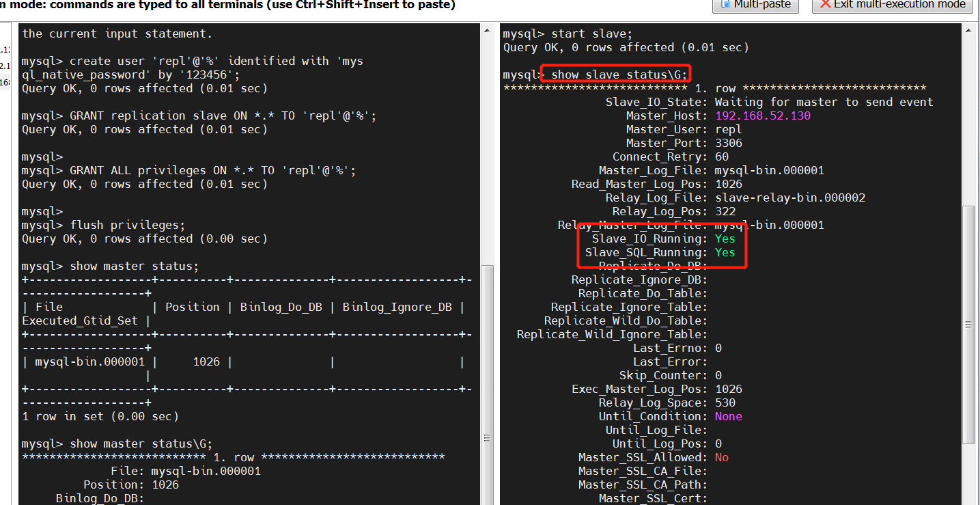Click Relay_Log_Space value 530
The width and height of the screenshot is (980, 505).
point(725,402)
